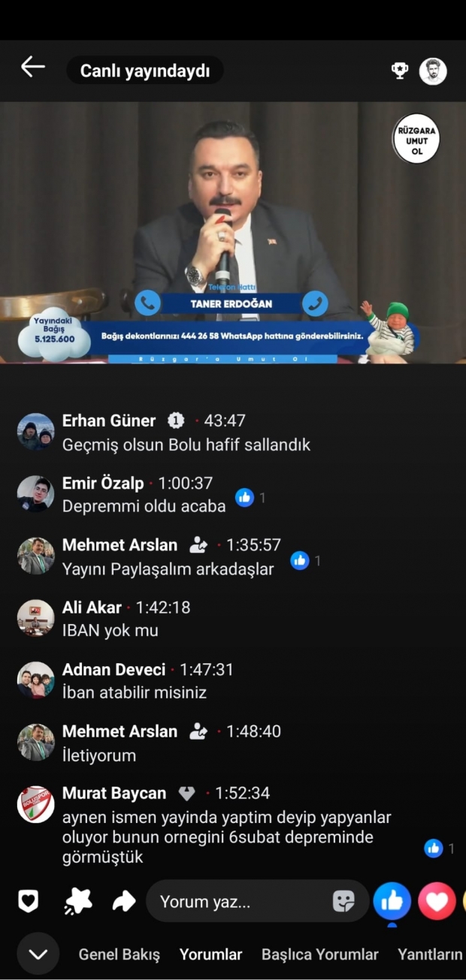Open Erhan Güner's profile name
This screenshot has width=466, height=980.
[109, 421]
